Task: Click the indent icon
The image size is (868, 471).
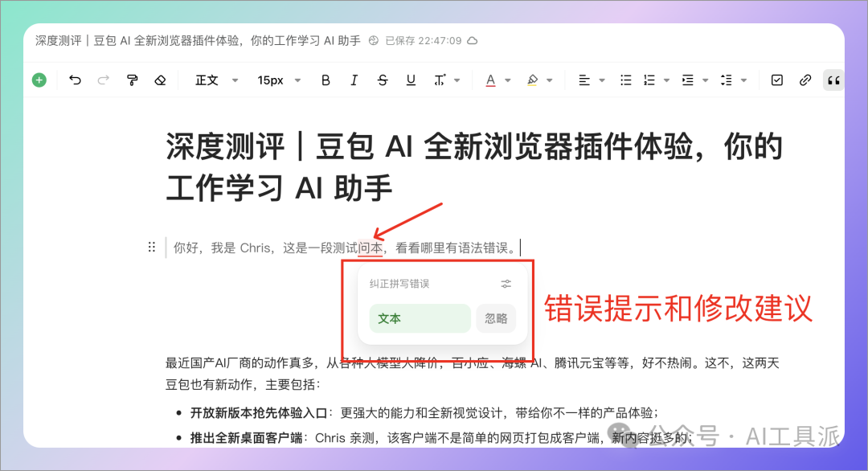Action: (687, 80)
